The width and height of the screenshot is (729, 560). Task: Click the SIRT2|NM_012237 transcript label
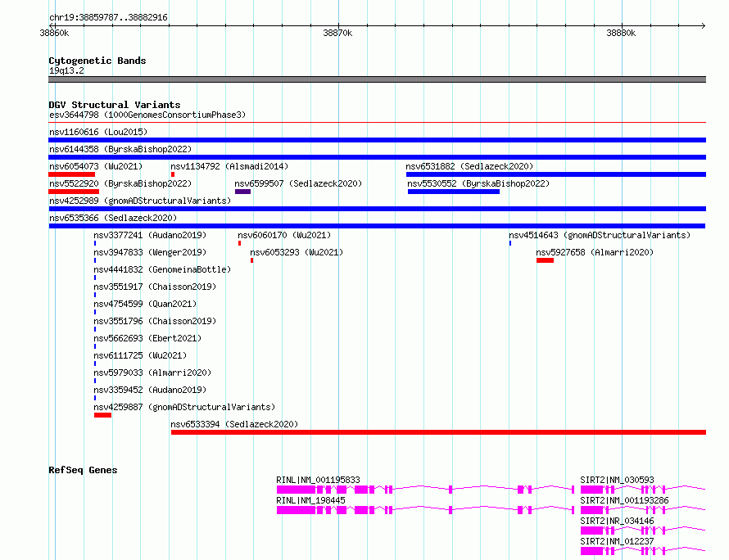pyautogui.click(x=617, y=541)
